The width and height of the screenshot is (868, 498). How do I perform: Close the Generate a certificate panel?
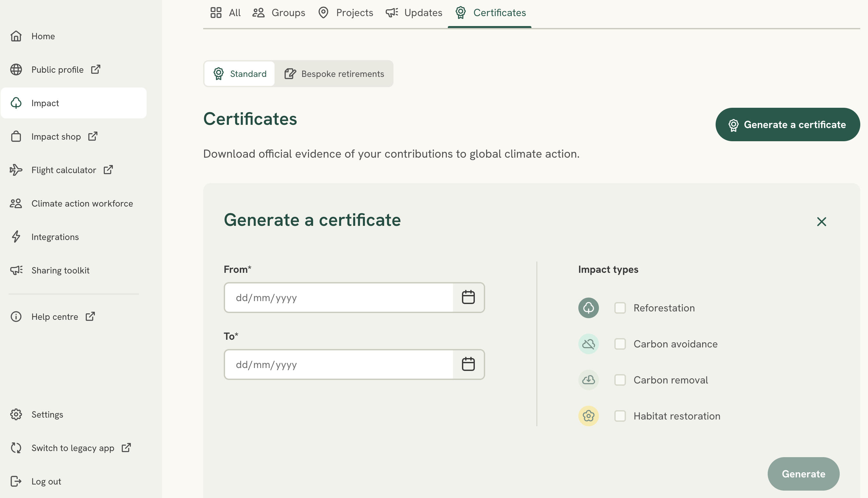click(x=821, y=222)
